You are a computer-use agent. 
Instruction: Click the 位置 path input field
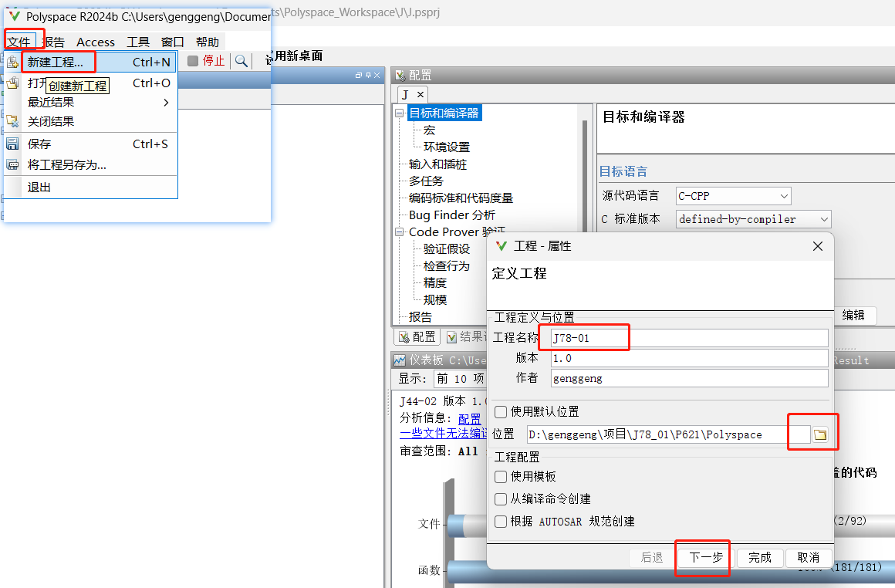[668, 434]
